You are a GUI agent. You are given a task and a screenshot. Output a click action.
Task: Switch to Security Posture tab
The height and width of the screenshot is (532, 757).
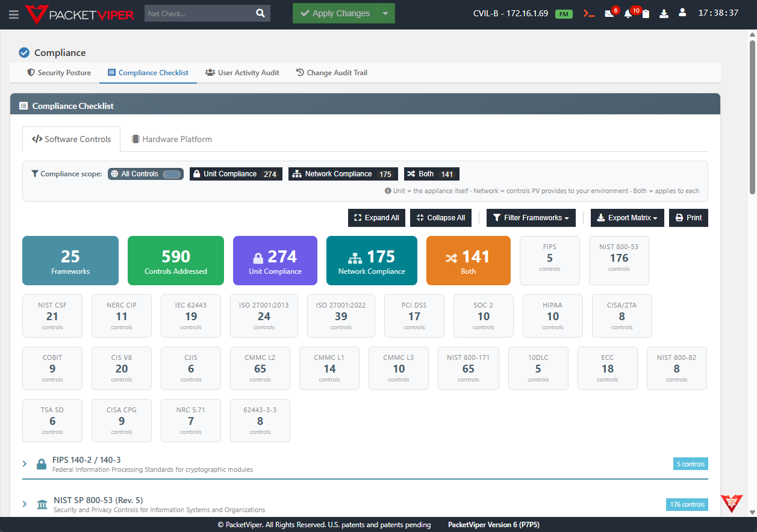pyautogui.click(x=59, y=73)
